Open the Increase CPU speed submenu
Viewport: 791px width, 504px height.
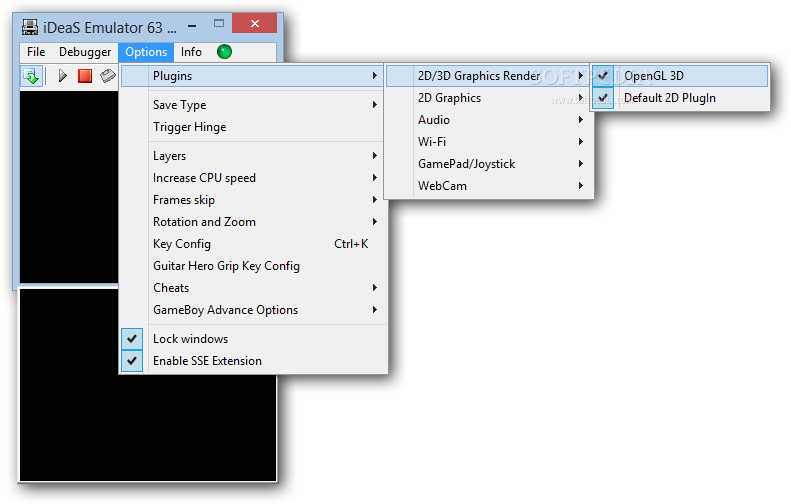pyautogui.click(x=252, y=178)
